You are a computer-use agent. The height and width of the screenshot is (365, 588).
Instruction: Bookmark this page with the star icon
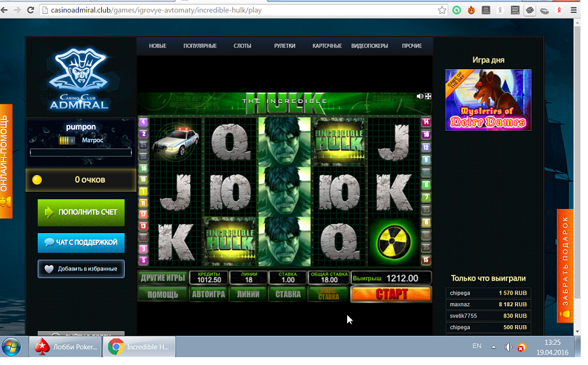[x=442, y=10]
